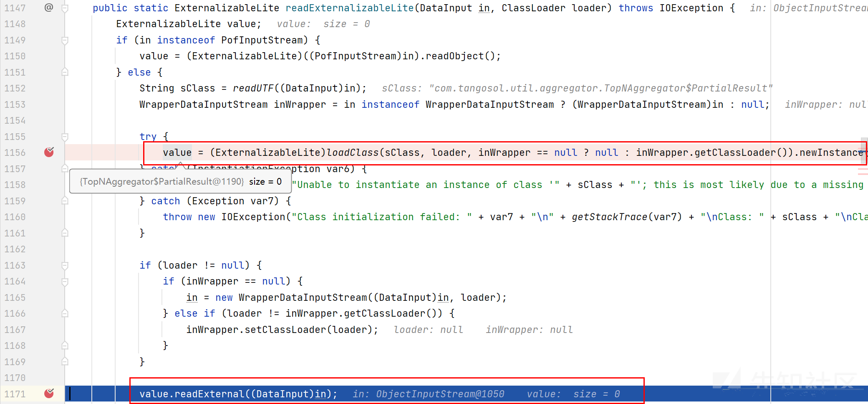
Task: Toggle the fold end marker at line 1169
Action: coord(65,362)
